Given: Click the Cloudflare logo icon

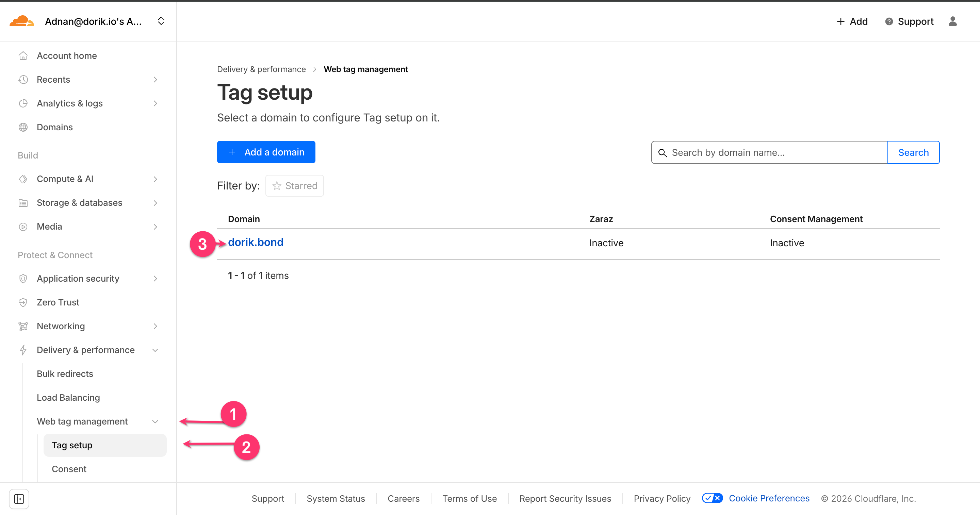Looking at the screenshot, I should click(x=22, y=21).
